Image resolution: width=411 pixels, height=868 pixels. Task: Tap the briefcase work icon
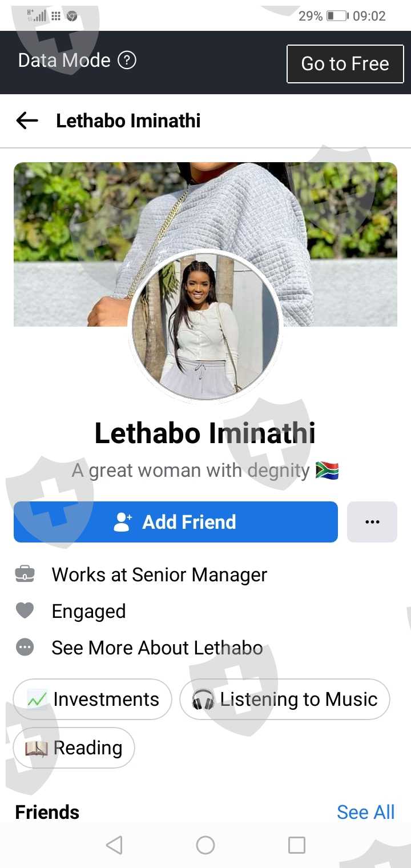pyautogui.click(x=25, y=574)
